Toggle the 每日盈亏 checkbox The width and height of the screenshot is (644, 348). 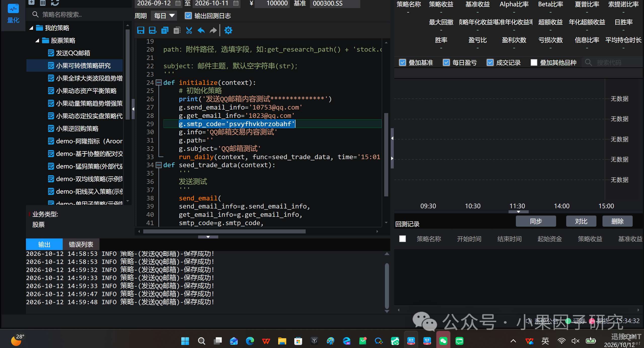click(446, 62)
